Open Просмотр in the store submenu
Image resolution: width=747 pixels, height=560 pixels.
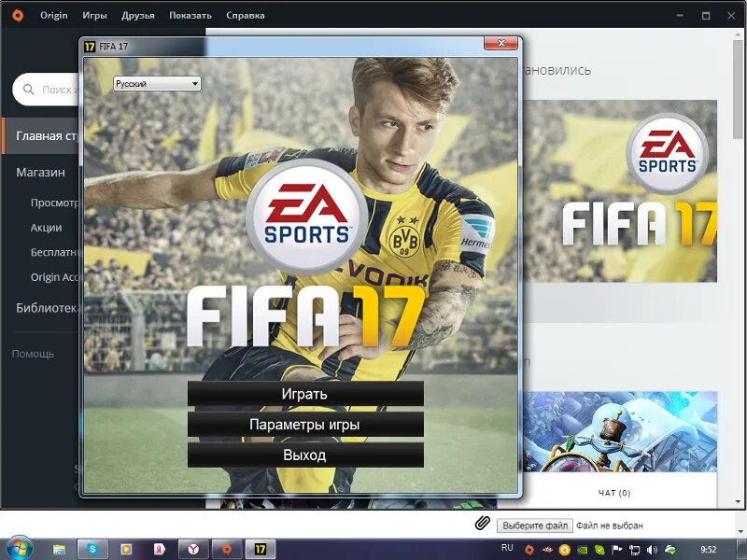click(x=54, y=203)
